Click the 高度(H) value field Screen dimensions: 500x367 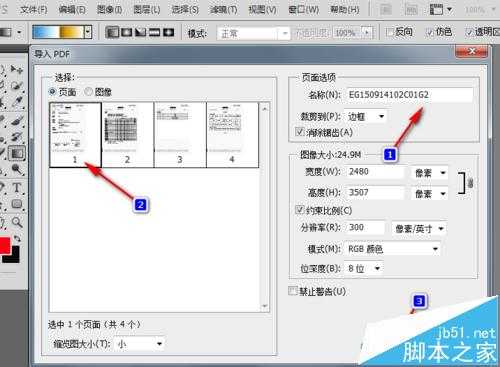tap(375, 193)
